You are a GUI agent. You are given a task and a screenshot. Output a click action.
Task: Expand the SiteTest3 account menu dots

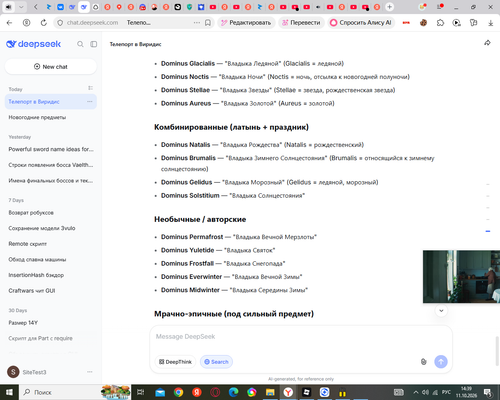point(90,372)
